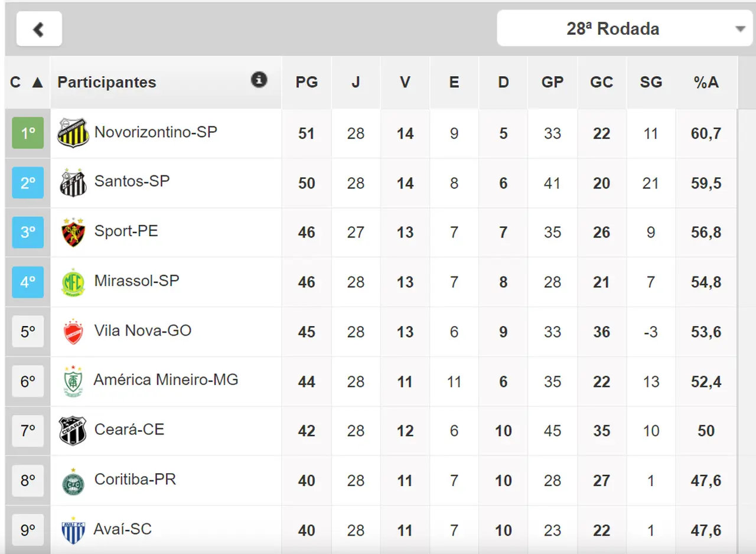This screenshot has height=554, width=756.
Task: Open the 28ª Rodada dropdown
Action: coord(623,29)
